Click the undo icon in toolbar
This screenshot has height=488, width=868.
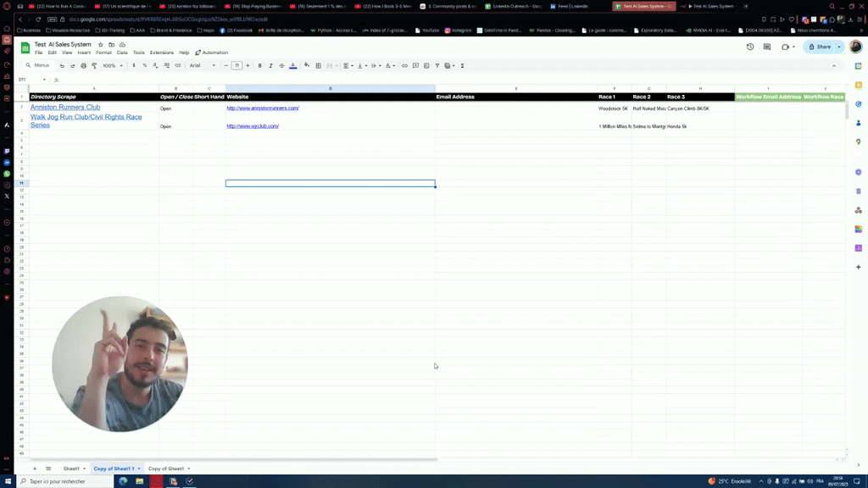pyautogui.click(x=62, y=66)
